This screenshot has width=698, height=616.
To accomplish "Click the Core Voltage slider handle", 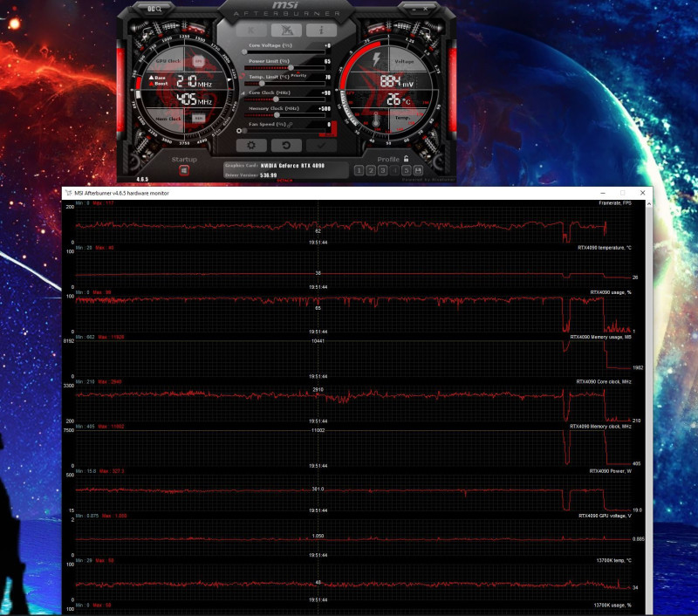I will click(244, 52).
